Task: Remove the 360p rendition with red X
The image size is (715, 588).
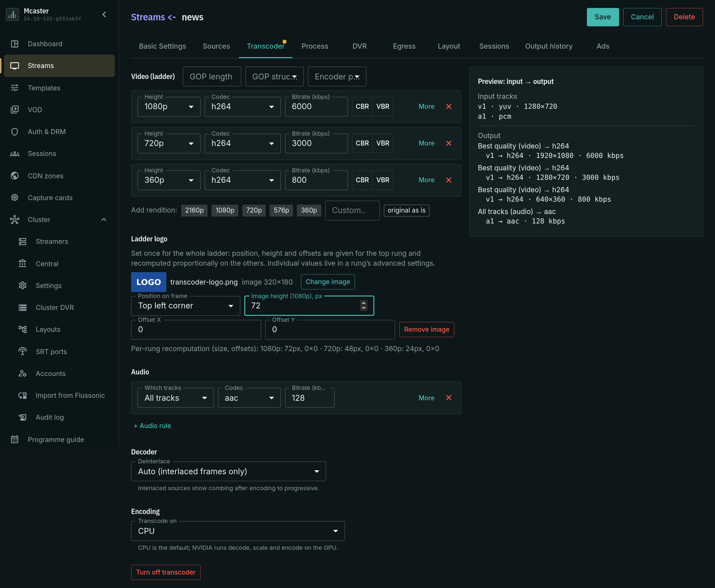Action: click(448, 180)
